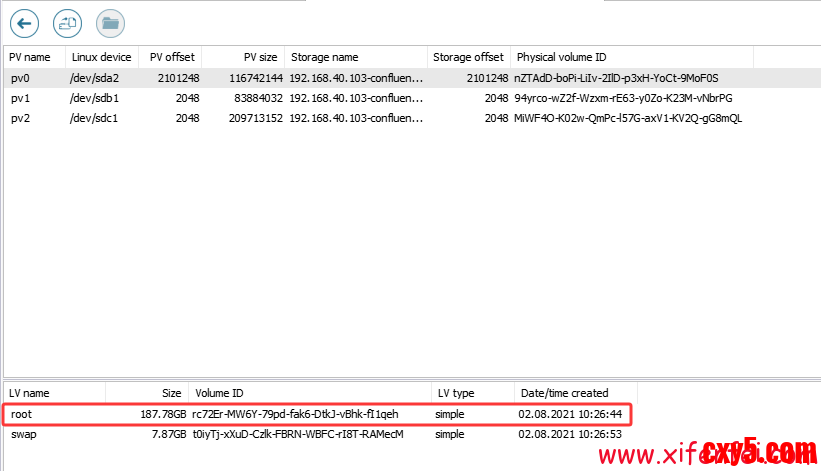This screenshot has height=471, width=821.
Task: Sort by PV name column header
Action: [35, 57]
